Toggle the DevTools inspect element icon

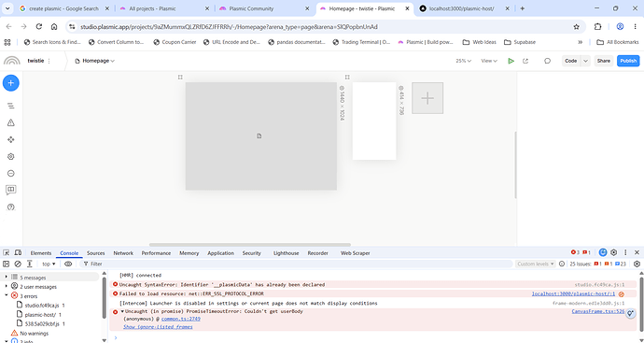coord(7,253)
